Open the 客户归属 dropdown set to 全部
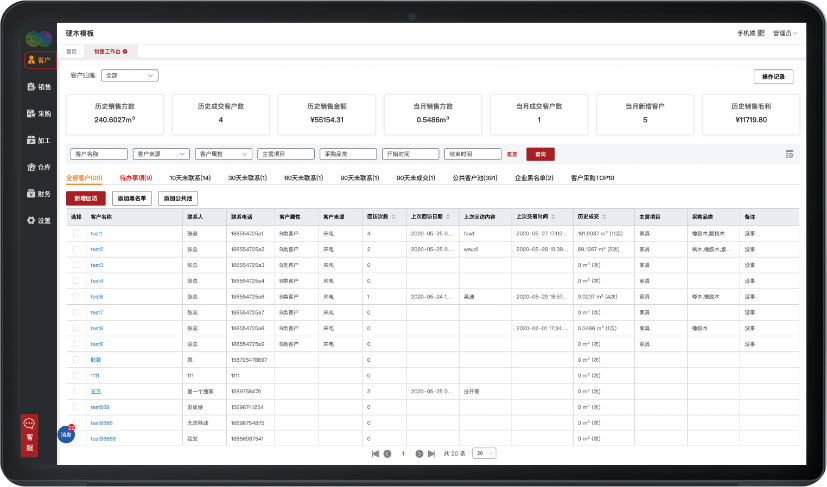The height and width of the screenshot is (487, 827). pyautogui.click(x=130, y=75)
